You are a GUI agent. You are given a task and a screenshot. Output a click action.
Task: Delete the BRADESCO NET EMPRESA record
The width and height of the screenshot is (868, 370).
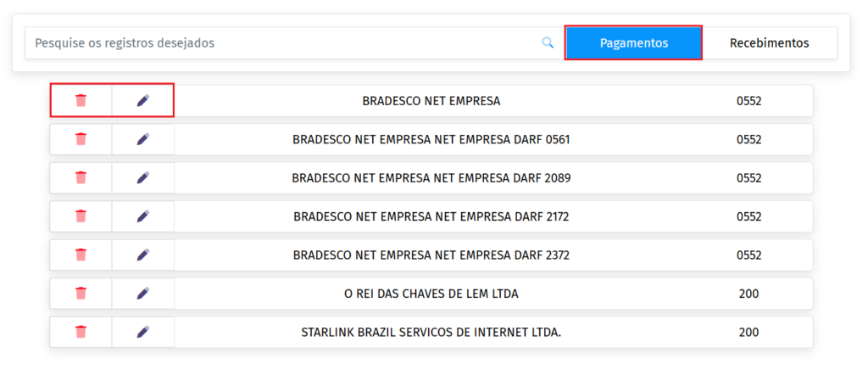(81, 100)
